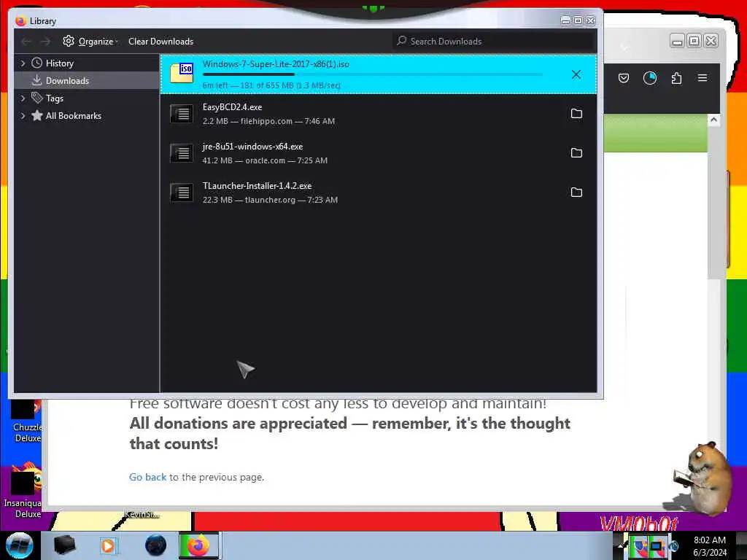The image size is (747, 560).
Task: Expand the History tree node
Action: [x=23, y=63]
